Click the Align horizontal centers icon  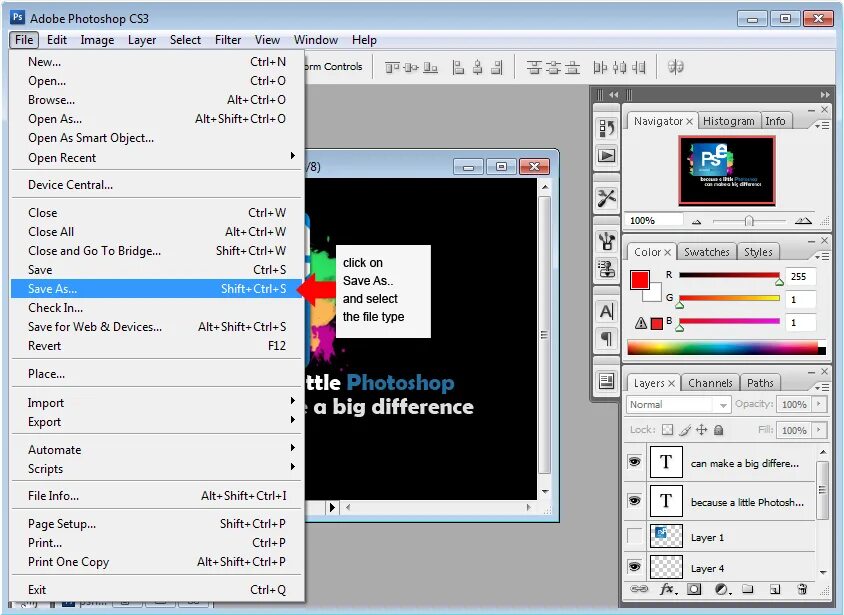[477, 67]
